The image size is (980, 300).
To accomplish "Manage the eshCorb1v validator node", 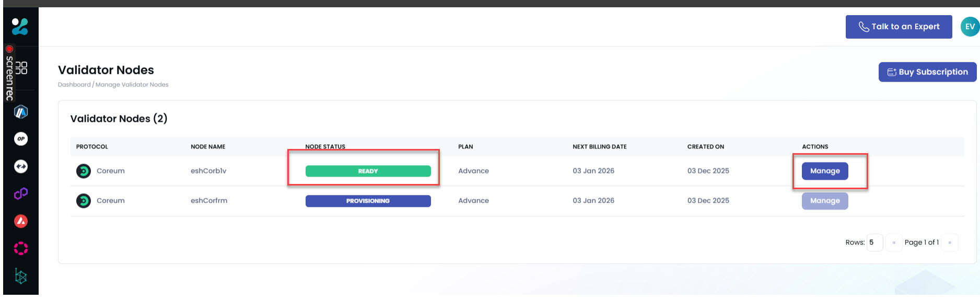I will [x=825, y=171].
